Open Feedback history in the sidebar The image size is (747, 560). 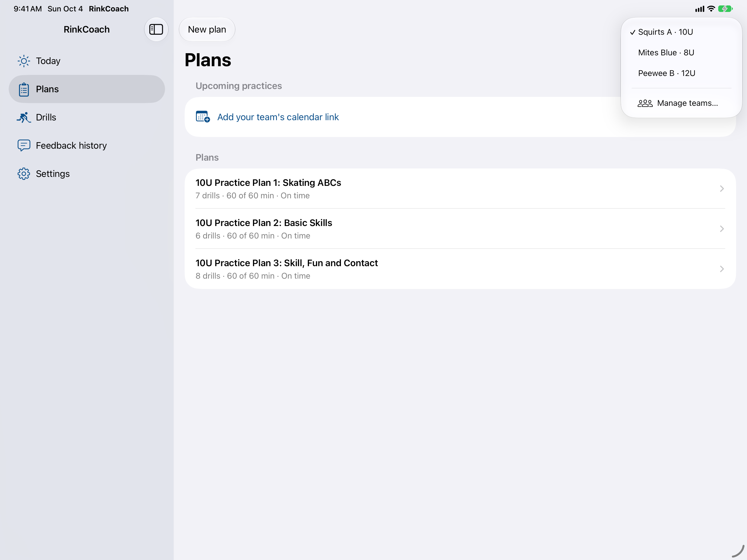[x=87, y=145]
